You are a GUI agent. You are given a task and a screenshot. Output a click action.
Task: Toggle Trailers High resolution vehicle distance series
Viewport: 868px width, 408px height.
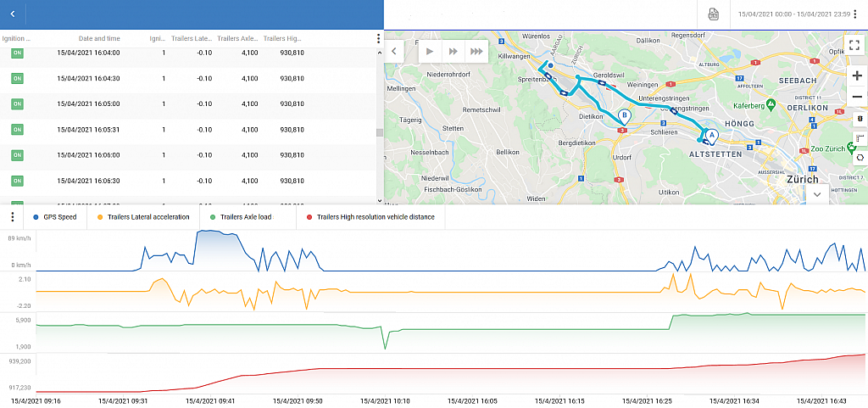(x=370, y=217)
